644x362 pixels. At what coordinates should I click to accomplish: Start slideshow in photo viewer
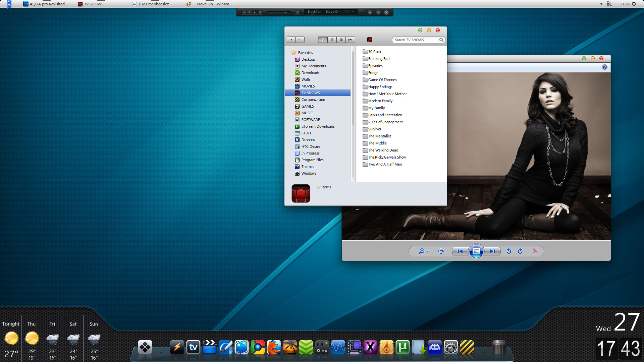476,251
